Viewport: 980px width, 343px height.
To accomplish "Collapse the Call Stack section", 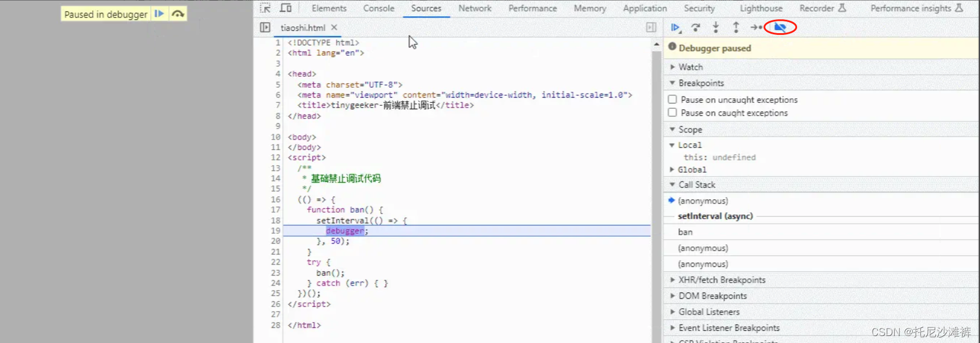I will pyautogui.click(x=821, y=185).
